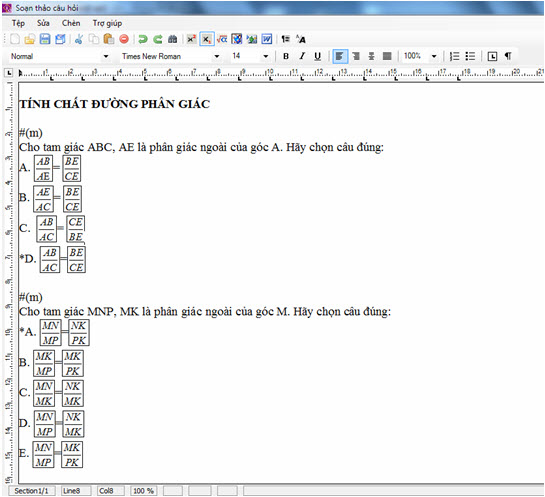Insert equation using the square root icon

[x=222, y=39]
